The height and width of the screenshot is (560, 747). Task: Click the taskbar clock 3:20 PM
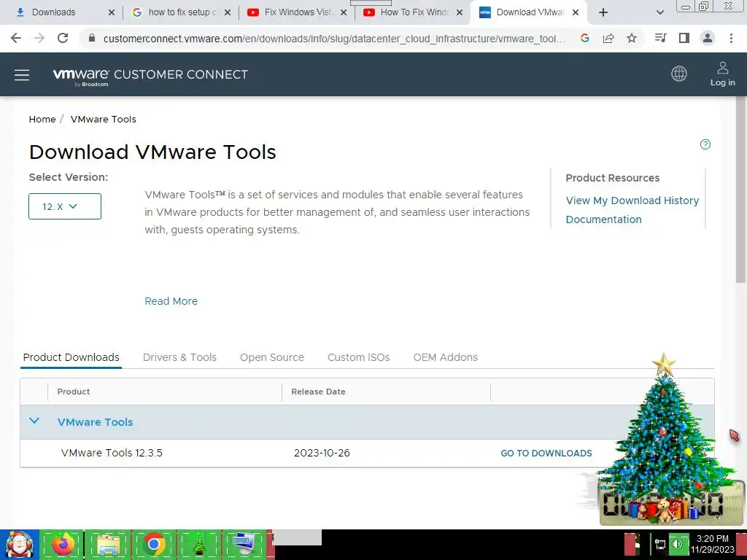coord(712,544)
